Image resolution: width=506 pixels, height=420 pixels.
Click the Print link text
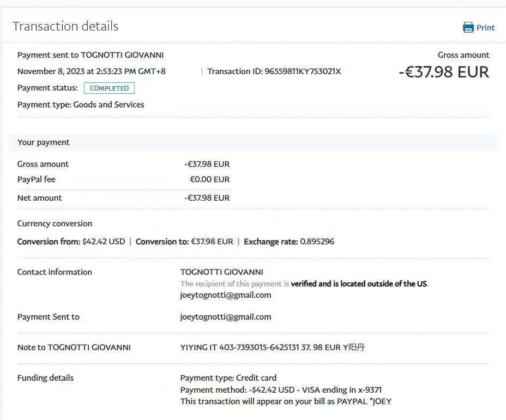point(485,28)
